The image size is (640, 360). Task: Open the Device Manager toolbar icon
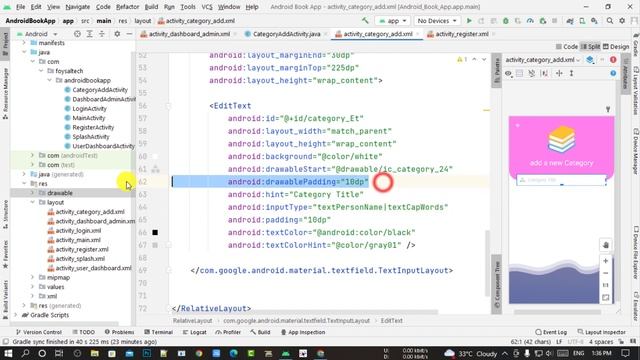[582, 20]
